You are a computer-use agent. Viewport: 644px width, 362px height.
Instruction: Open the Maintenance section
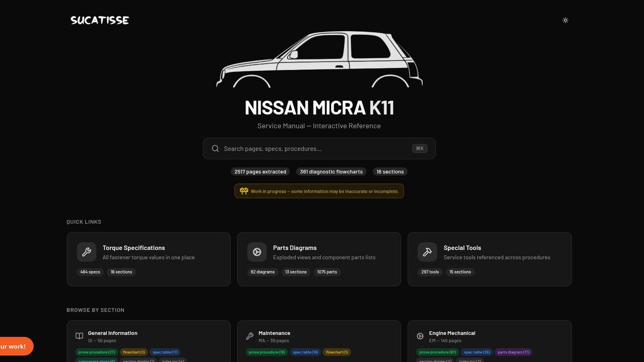pos(319,341)
